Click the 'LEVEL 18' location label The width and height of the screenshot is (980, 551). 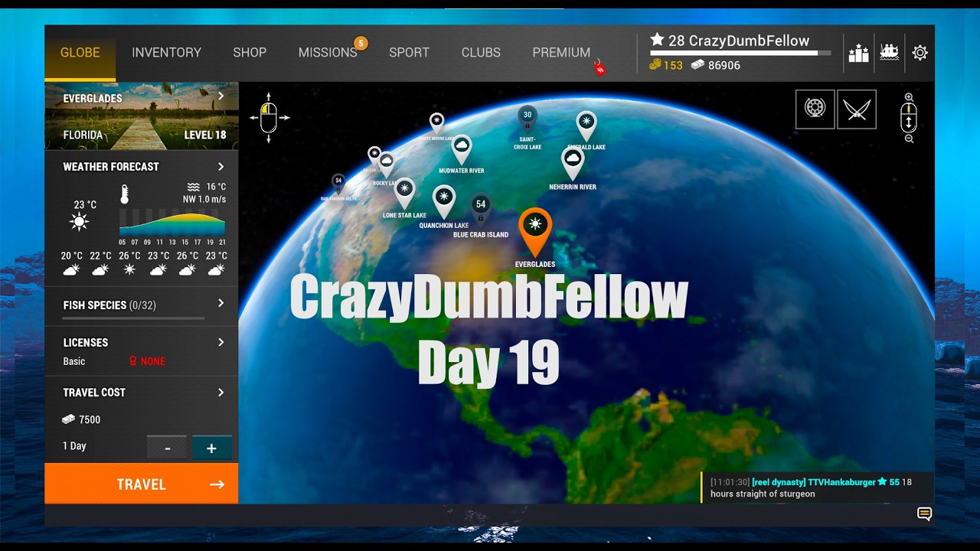205,135
